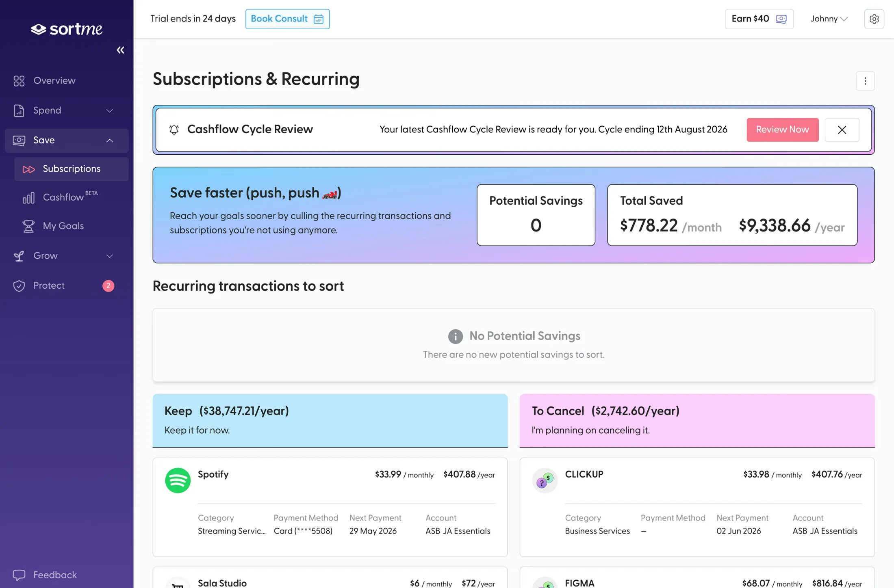Click CLICKUP's Business Services category
894x588 pixels.
point(597,531)
